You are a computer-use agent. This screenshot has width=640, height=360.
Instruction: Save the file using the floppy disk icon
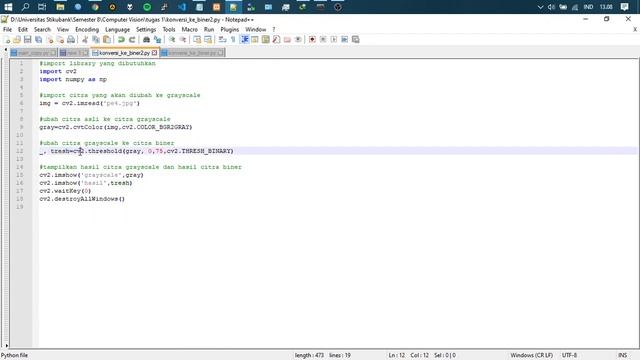click(28, 40)
